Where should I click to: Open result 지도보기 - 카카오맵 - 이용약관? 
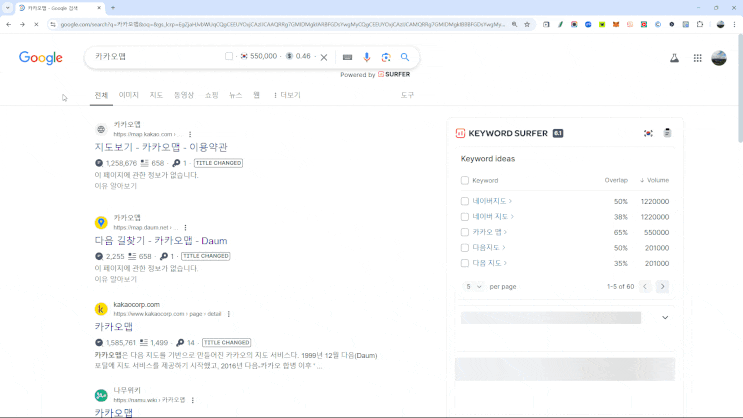pos(161,147)
